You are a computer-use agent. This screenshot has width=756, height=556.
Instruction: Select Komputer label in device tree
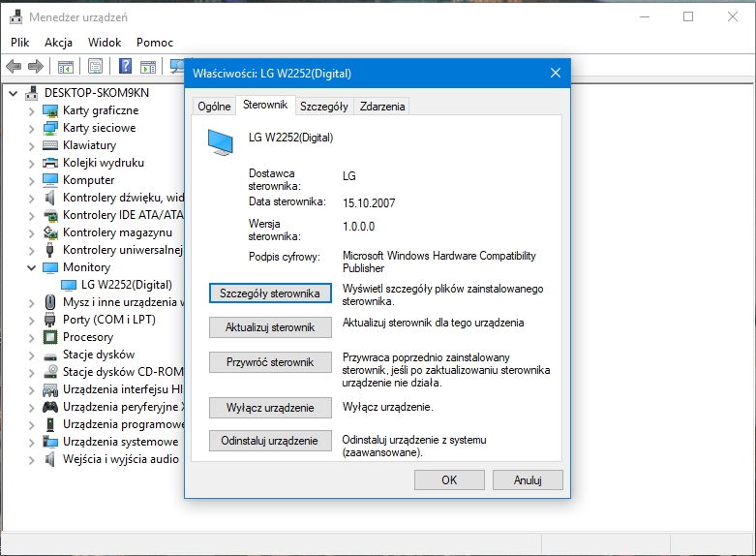[89, 180]
